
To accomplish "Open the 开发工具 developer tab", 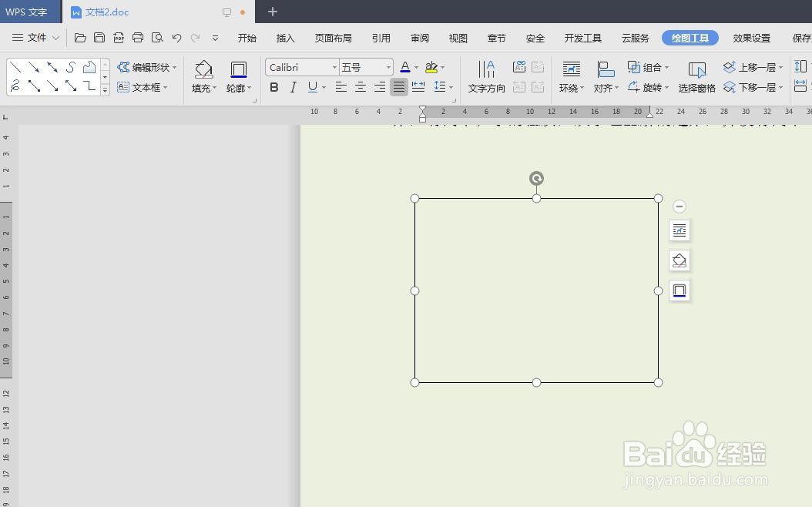I will (x=582, y=39).
